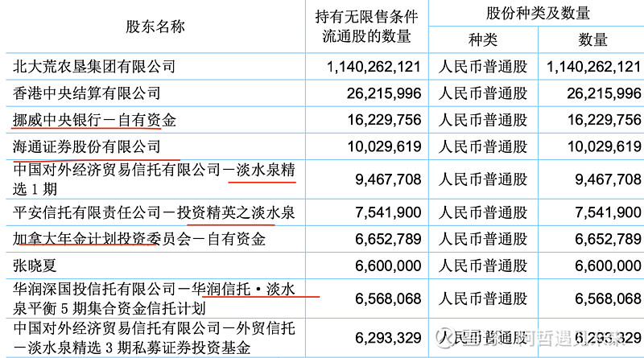Viewport: 644px width, 358px height.
Task: Select shareholder 海通证券股份有限公司
Action: point(87,146)
